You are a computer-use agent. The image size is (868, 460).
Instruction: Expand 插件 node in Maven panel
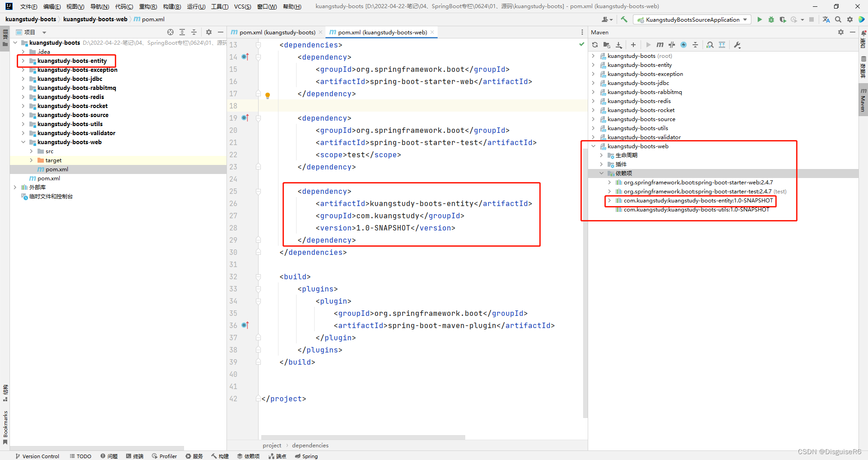coord(601,164)
